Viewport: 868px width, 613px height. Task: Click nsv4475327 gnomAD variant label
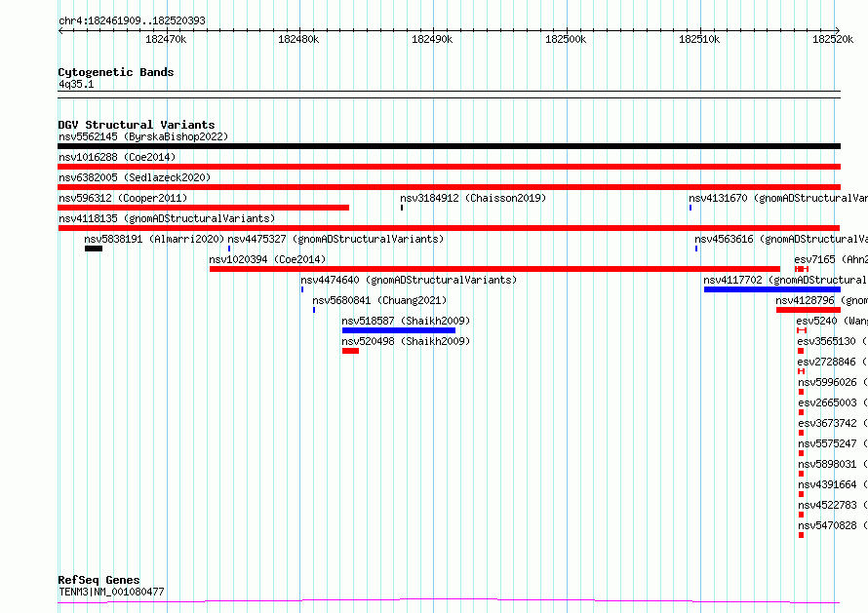coord(335,239)
